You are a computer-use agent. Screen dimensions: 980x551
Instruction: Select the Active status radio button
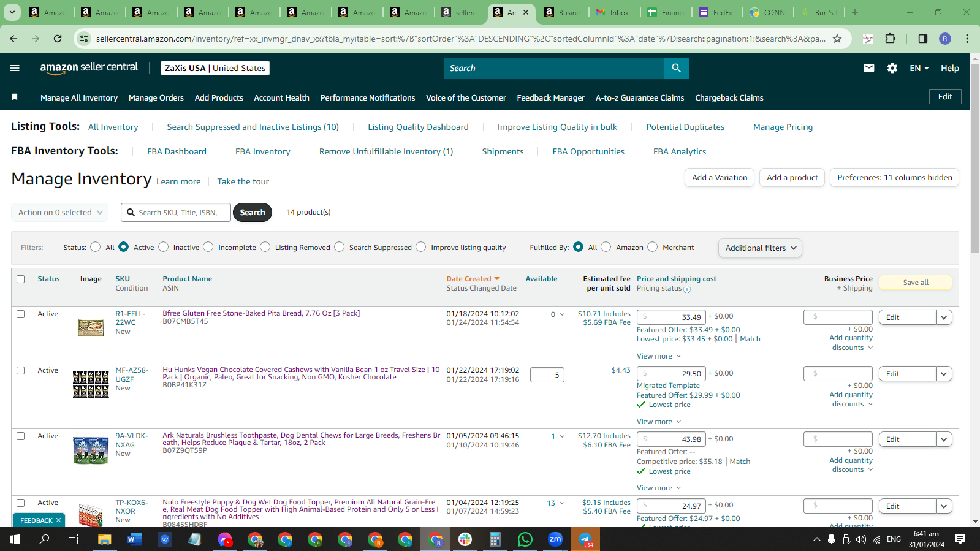coord(124,247)
